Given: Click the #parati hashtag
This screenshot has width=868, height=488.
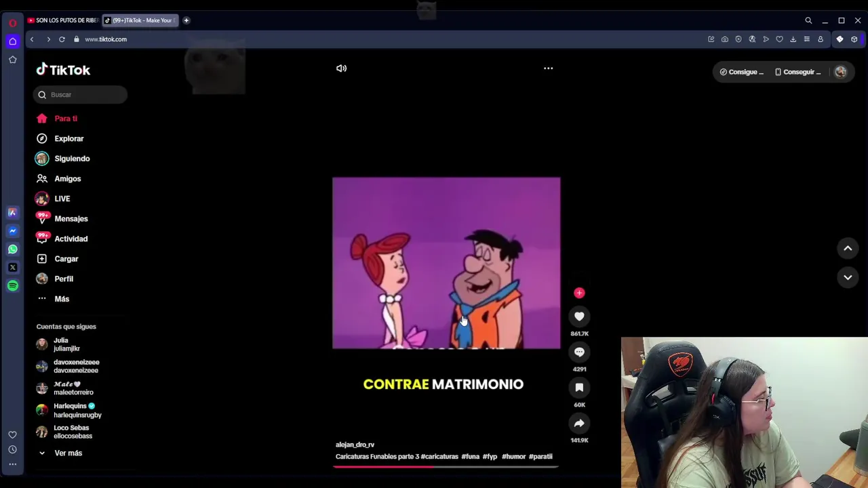Looking at the screenshot, I should [x=540, y=457].
